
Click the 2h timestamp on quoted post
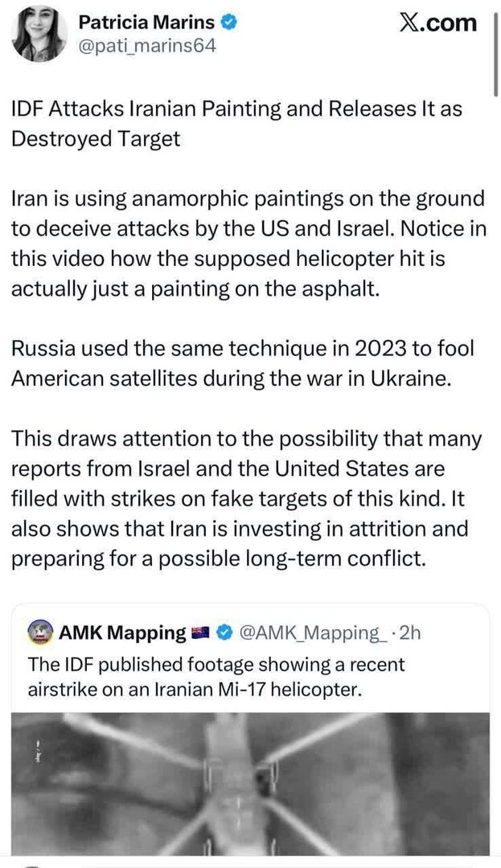point(410,633)
